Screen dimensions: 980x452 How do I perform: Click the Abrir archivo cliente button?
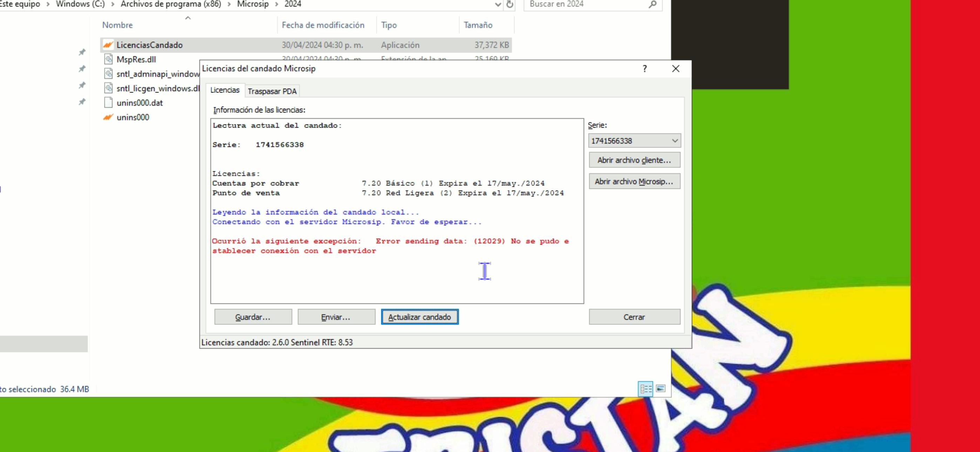[x=634, y=160]
